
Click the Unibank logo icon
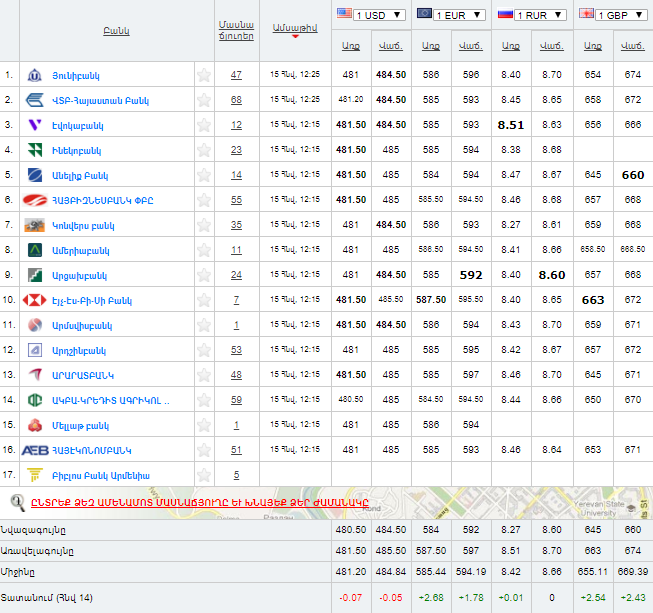coord(35,75)
